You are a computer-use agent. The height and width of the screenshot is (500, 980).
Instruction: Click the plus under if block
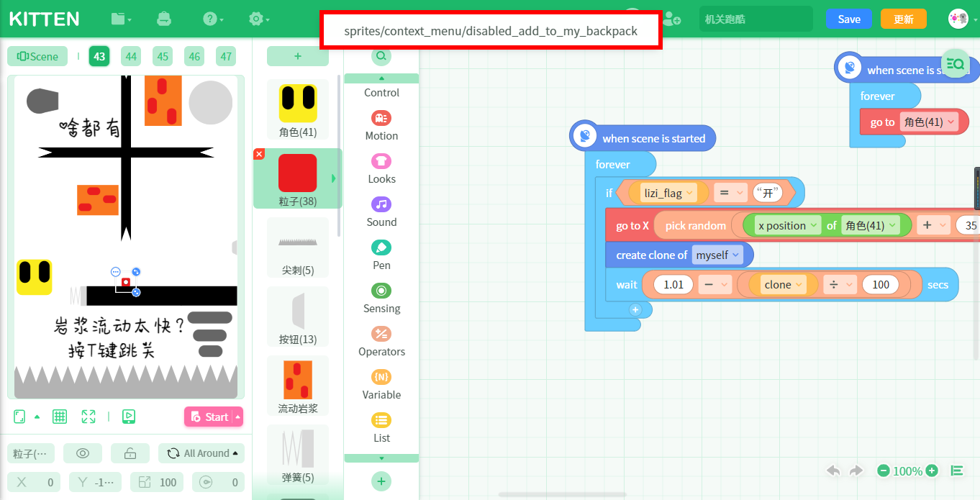[x=635, y=309]
